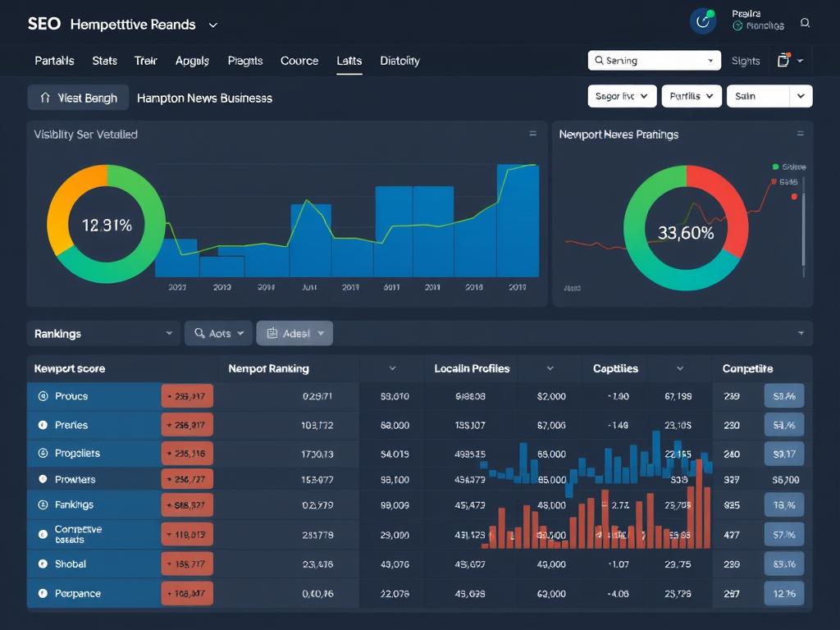840x630 pixels.
Task: Open the Rankings dropdown above the table
Action: coord(103,333)
